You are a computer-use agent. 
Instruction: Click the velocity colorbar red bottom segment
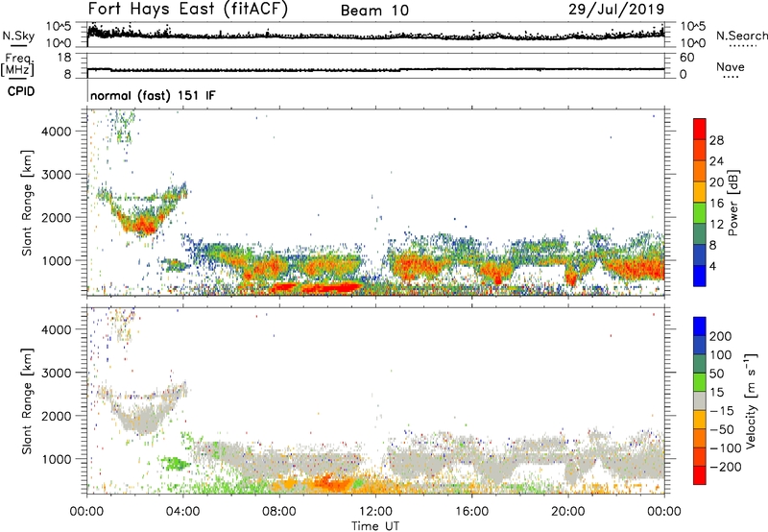[700, 475]
